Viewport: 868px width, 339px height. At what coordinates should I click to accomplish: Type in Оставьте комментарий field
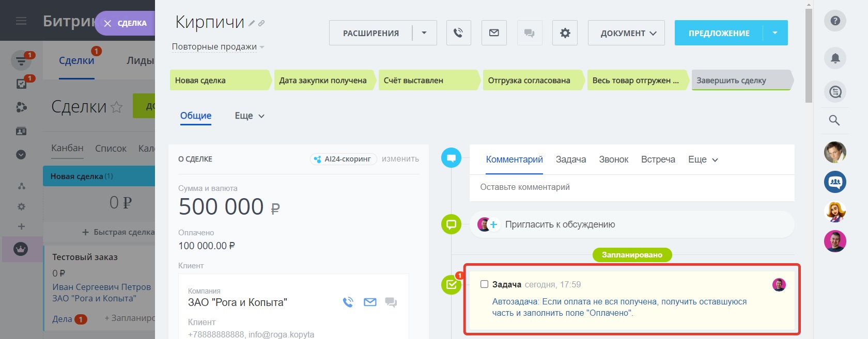click(630, 187)
